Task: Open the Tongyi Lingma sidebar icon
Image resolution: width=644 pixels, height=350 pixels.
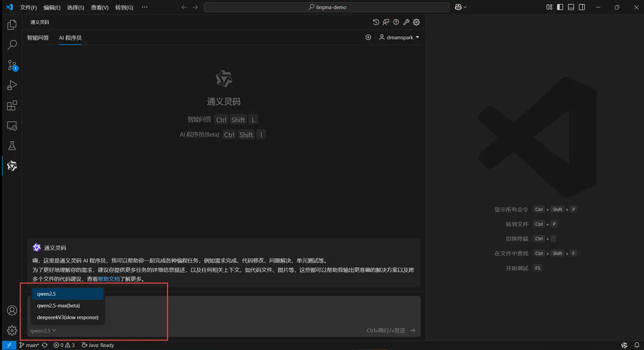Action: click(x=12, y=166)
